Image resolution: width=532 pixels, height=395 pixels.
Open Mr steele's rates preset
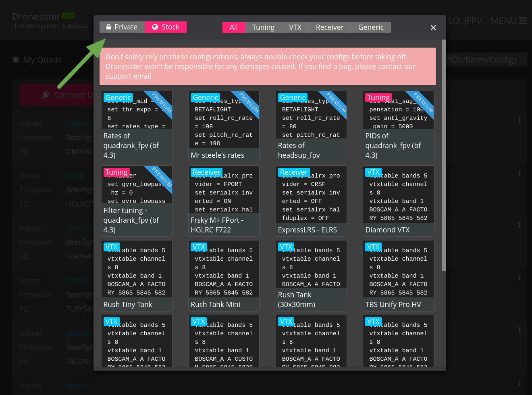click(224, 127)
